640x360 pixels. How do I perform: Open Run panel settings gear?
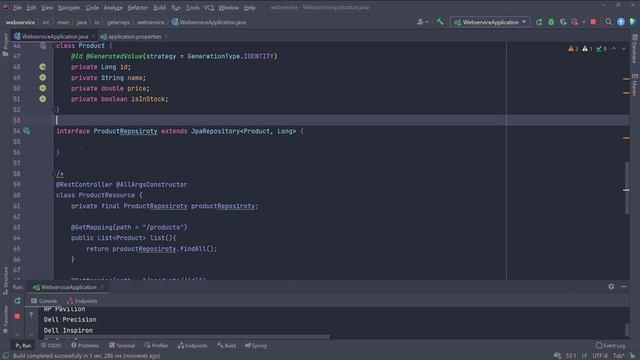[x=611, y=287]
